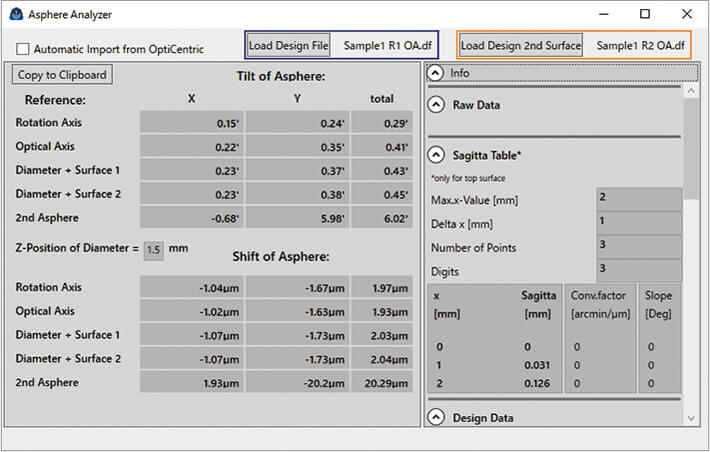Click the Digits value field
Image resolution: width=710 pixels, height=452 pixels.
[x=638, y=269]
